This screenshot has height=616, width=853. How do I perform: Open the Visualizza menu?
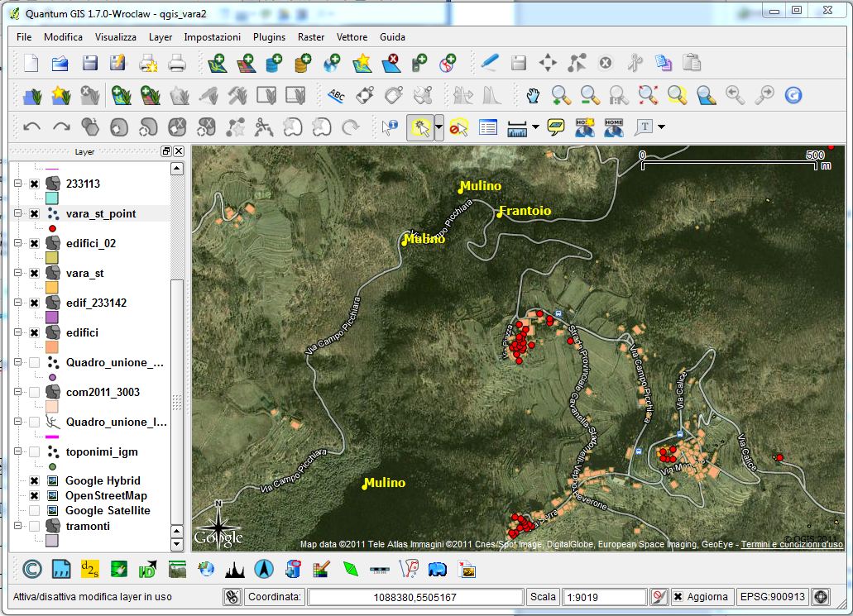point(115,37)
